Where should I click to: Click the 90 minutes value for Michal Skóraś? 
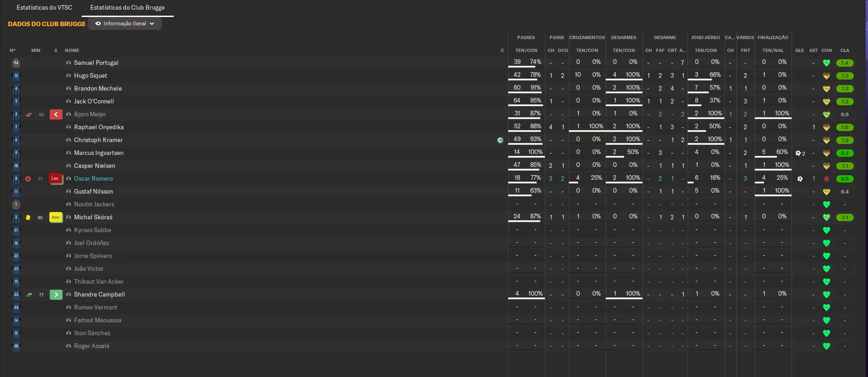pos(41,218)
